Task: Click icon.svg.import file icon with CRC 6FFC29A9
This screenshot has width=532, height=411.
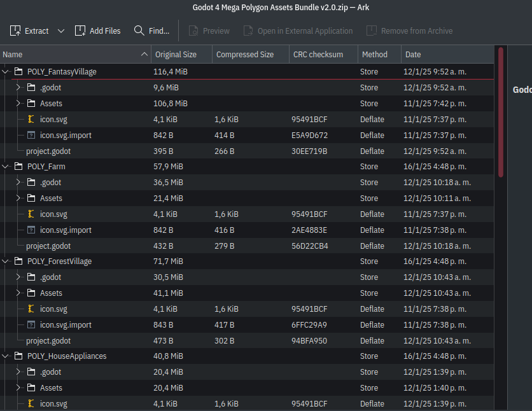Action: click(x=31, y=324)
